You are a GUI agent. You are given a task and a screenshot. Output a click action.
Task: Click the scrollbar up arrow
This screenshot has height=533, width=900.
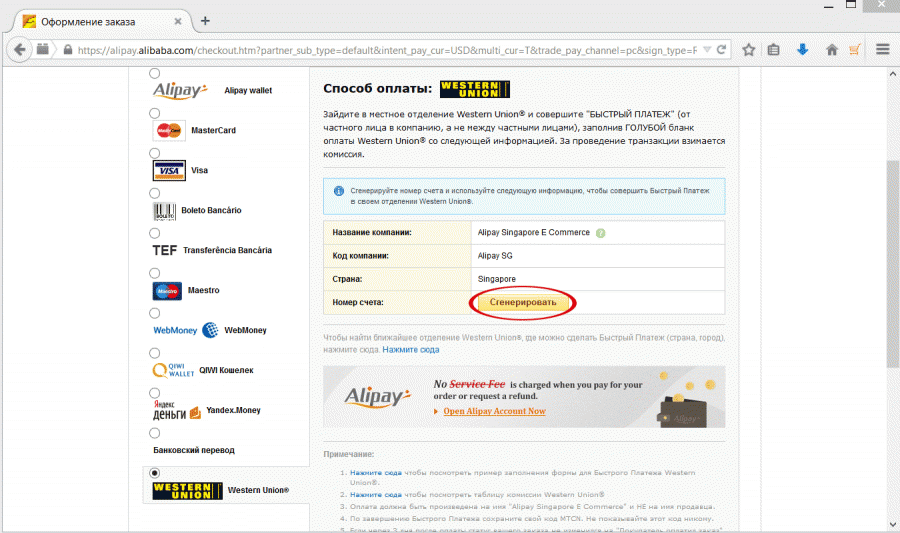point(892,74)
